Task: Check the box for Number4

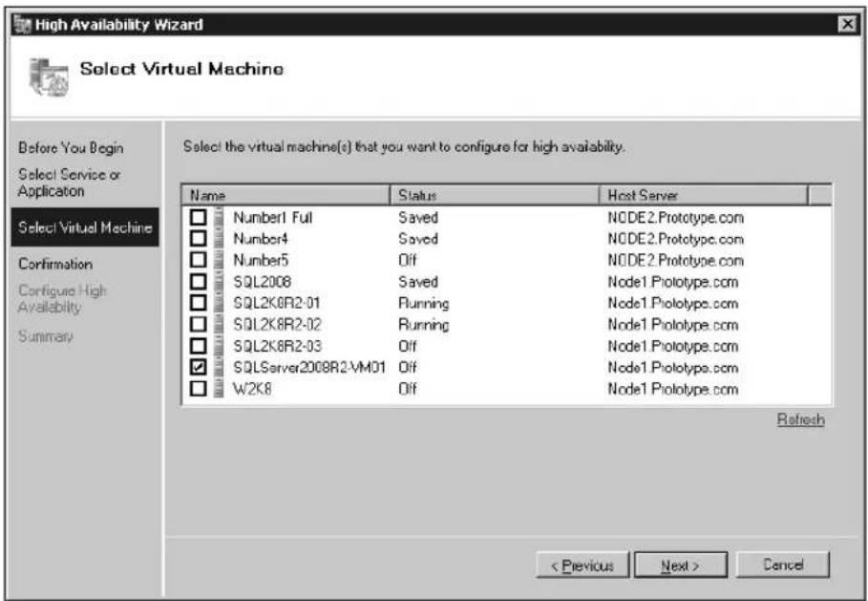Action: click(199, 239)
